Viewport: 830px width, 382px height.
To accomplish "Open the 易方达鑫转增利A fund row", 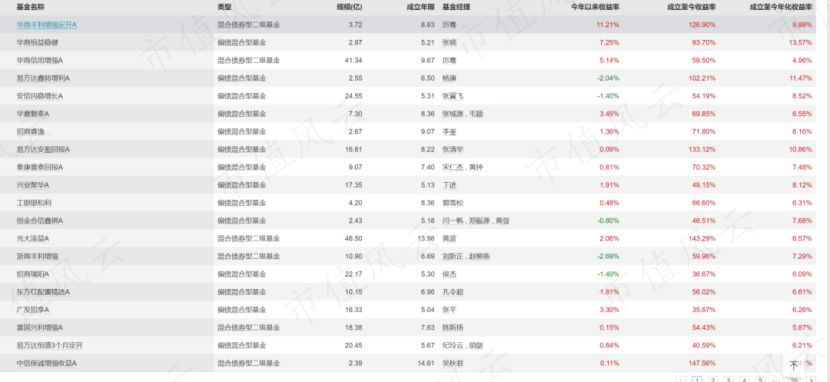I will coord(408,78).
